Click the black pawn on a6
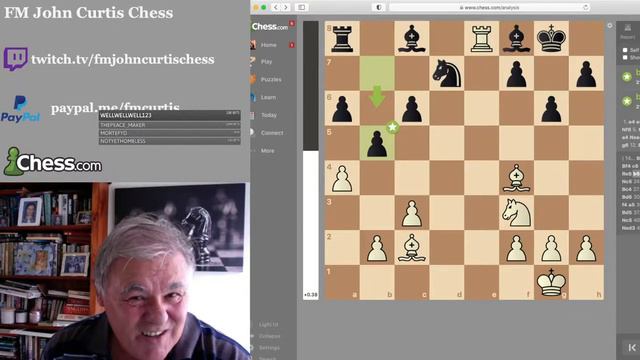This screenshot has height=360, width=640. (x=342, y=109)
